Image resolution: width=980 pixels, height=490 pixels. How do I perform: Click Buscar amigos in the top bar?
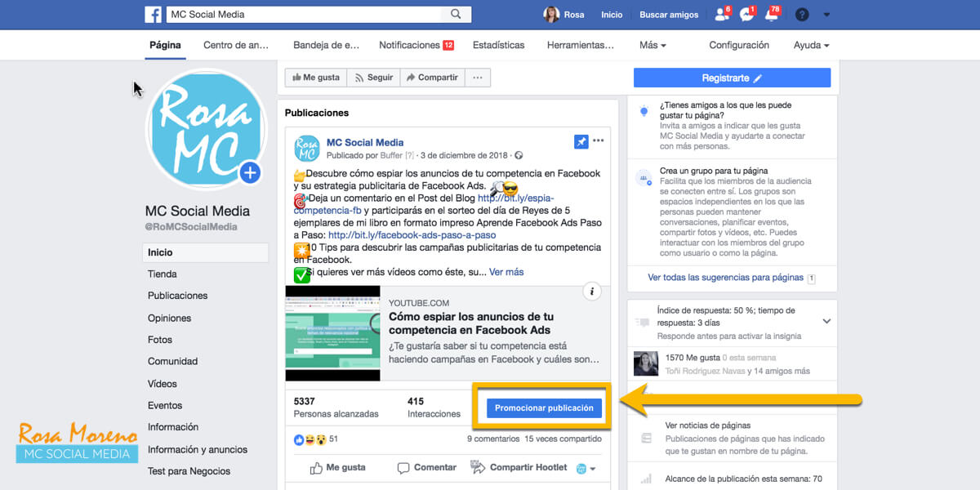tap(669, 15)
